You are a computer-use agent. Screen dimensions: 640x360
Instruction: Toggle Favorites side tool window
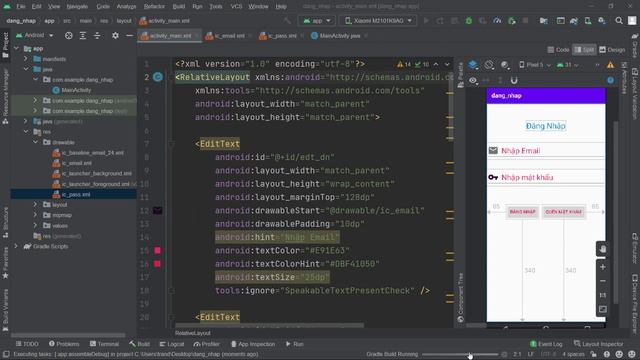tap(5, 263)
